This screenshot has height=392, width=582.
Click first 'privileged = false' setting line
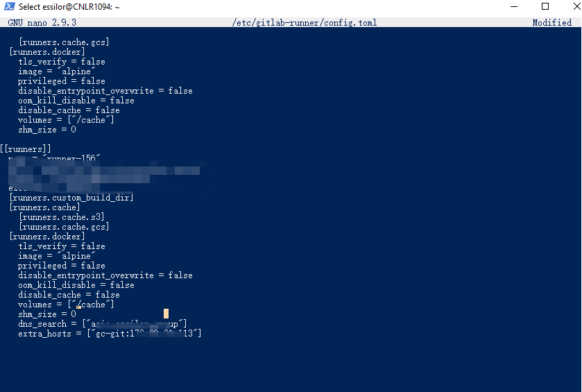(62, 81)
